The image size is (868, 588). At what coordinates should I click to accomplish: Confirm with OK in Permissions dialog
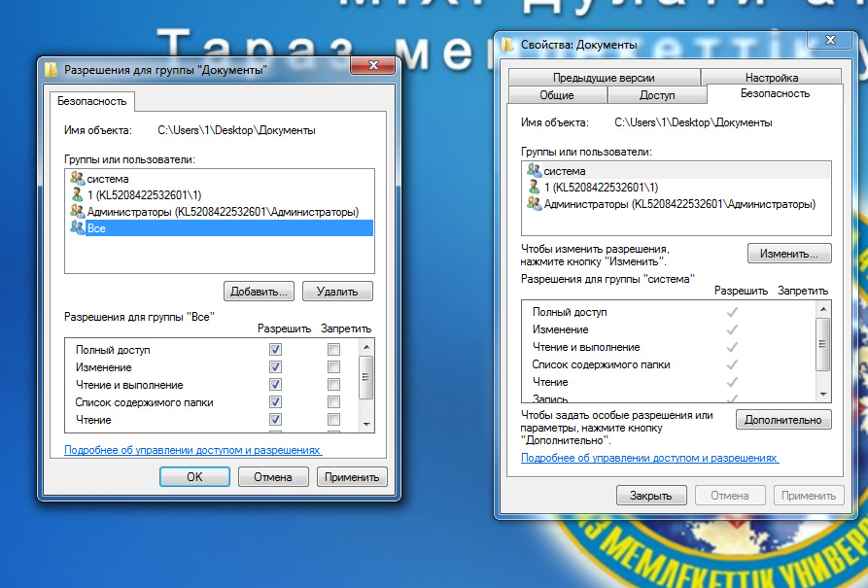pos(194,476)
